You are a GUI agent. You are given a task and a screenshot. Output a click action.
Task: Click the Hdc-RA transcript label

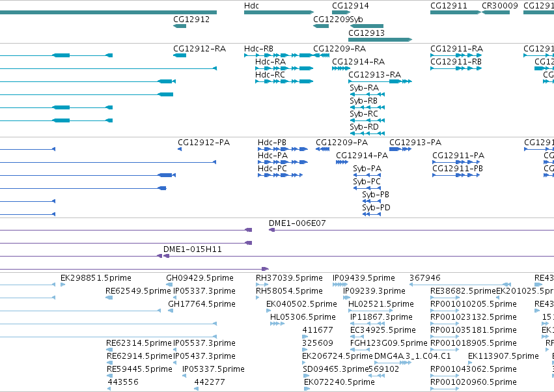(270, 61)
